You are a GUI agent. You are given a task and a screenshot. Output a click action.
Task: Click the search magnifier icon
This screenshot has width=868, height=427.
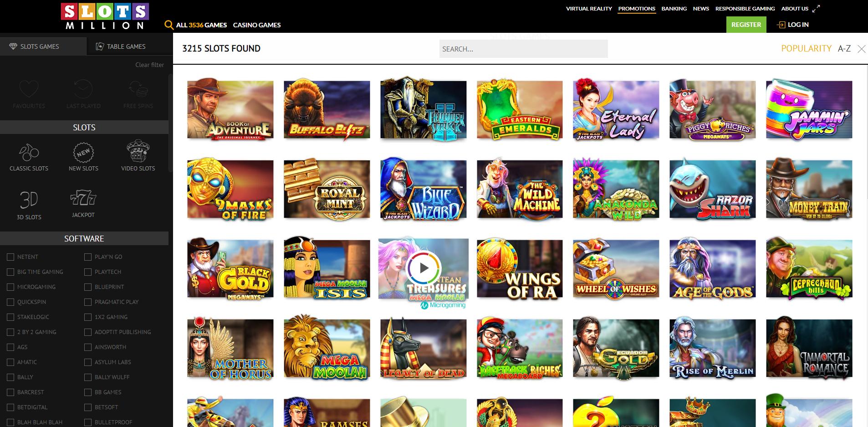click(169, 25)
